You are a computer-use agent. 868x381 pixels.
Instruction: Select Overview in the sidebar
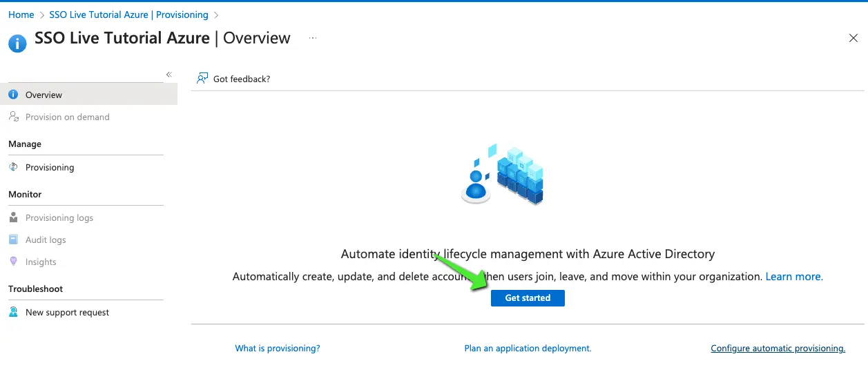click(88, 95)
